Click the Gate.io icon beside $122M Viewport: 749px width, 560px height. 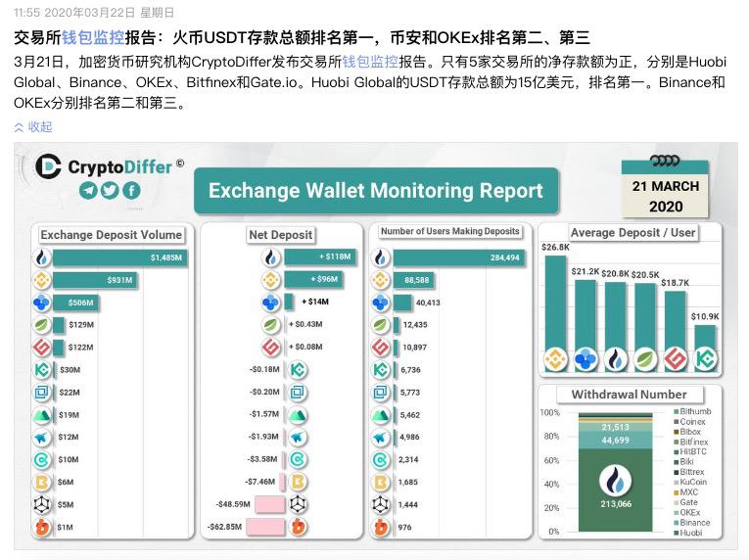(x=42, y=348)
